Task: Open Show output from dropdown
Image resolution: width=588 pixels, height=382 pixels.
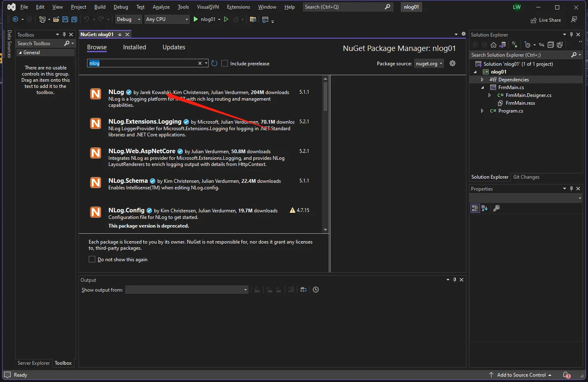Action: point(187,290)
